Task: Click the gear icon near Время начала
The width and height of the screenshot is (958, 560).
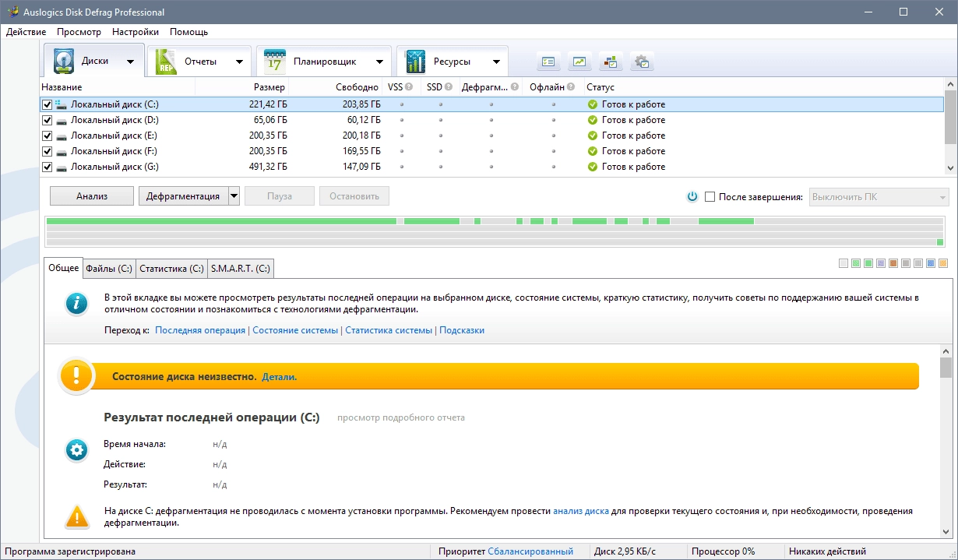Action: (x=76, y=450)
